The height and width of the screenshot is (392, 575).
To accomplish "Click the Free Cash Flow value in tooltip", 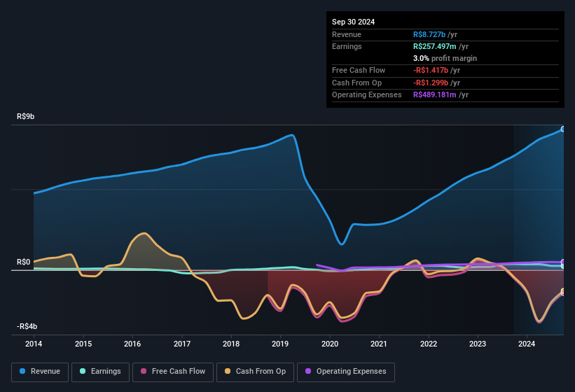I will [437, 71].
